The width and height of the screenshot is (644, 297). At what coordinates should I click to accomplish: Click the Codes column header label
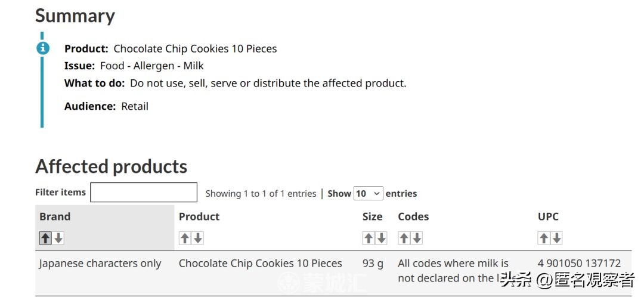tap(413, 216)
